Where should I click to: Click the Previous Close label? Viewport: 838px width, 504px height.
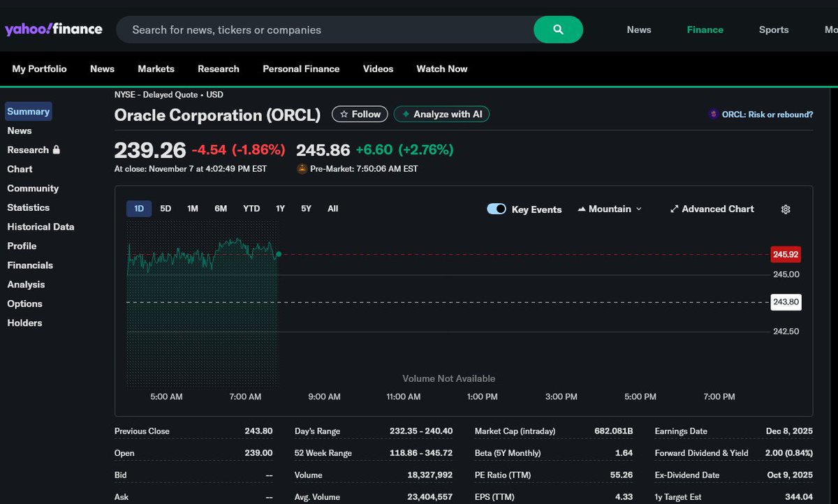[142, 431]
